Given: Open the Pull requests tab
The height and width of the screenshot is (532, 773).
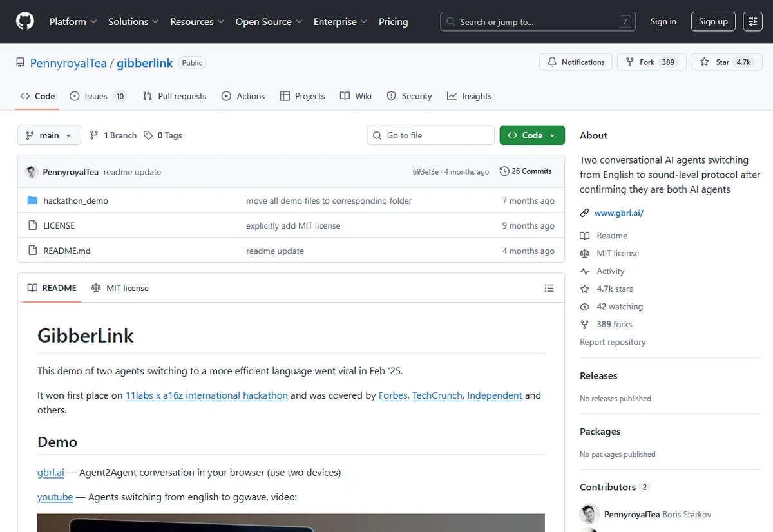Looking at the screenshot, I should point(175,96).
